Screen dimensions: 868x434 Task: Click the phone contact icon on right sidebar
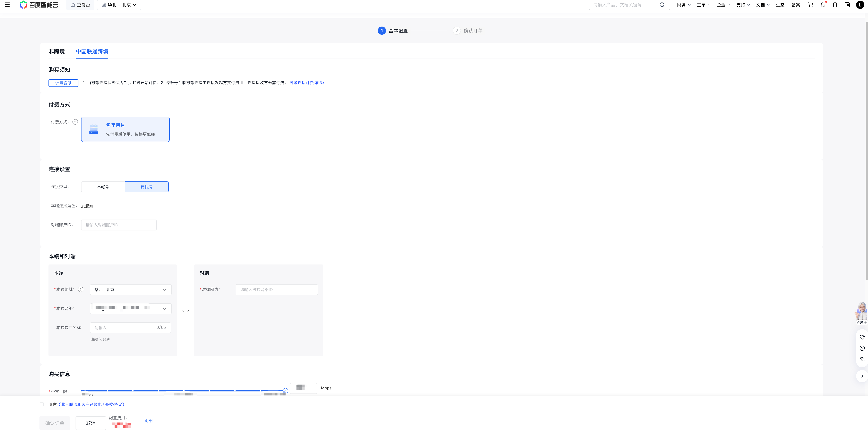pos(862,359)
